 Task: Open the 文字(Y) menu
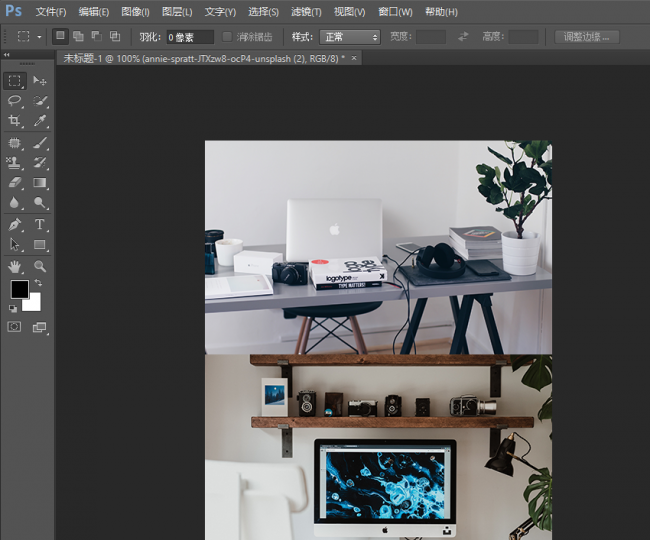(x=220, y=12)
